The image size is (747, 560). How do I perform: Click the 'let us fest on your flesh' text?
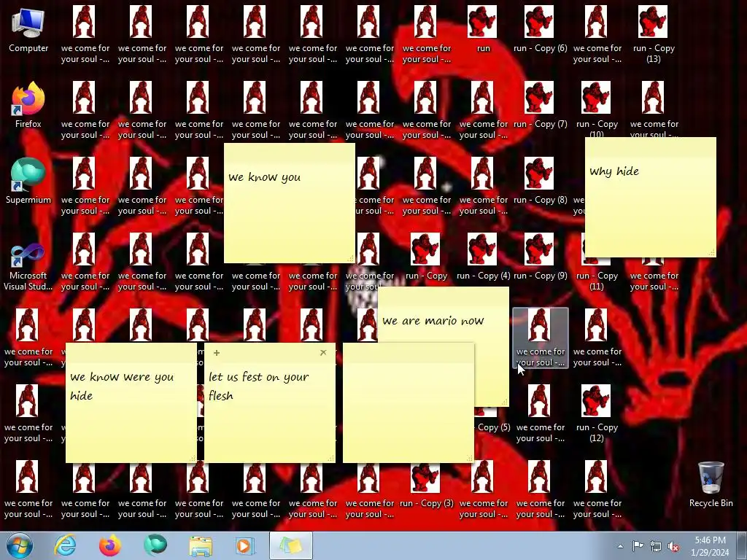[259, 386]
